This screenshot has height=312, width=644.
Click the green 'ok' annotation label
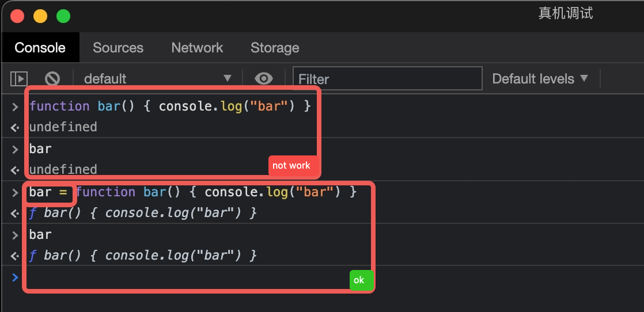pos(359,280)
